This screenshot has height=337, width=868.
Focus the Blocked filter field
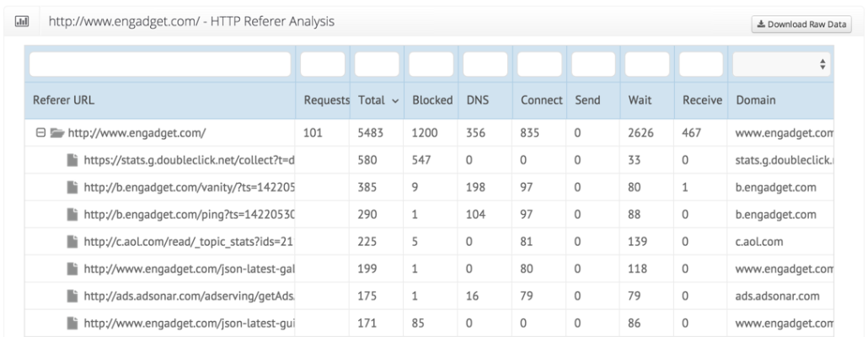[431, 64]
